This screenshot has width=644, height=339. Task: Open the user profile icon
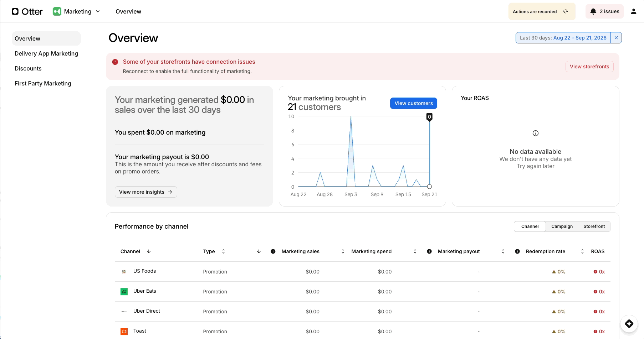tap(634, 11)
